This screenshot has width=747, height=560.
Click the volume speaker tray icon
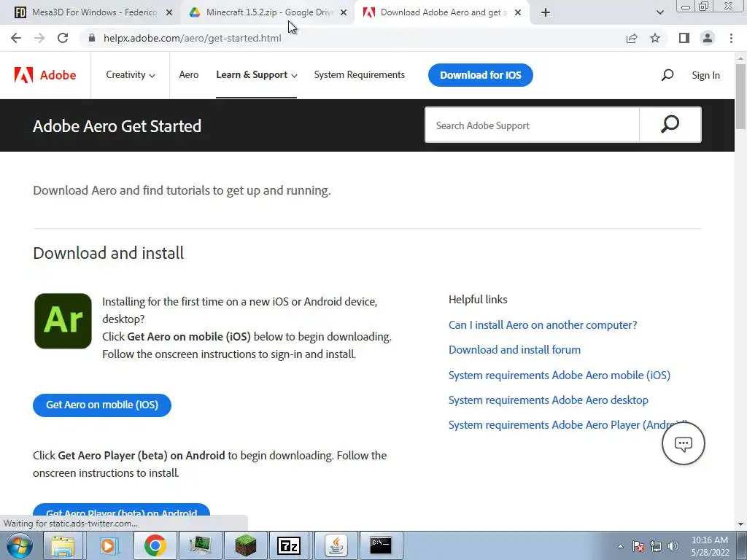click(x=673, y=546)
